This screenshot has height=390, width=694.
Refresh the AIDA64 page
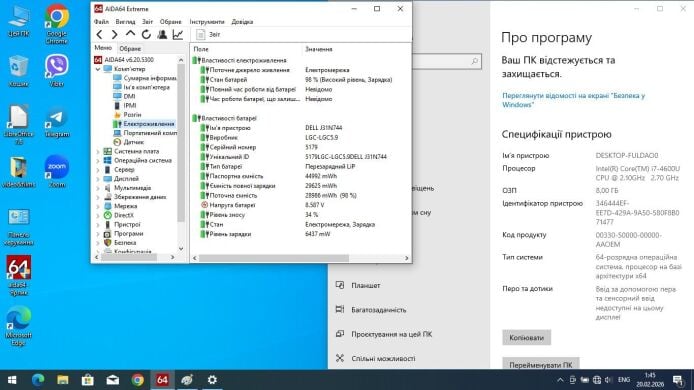tap(146, 35)
